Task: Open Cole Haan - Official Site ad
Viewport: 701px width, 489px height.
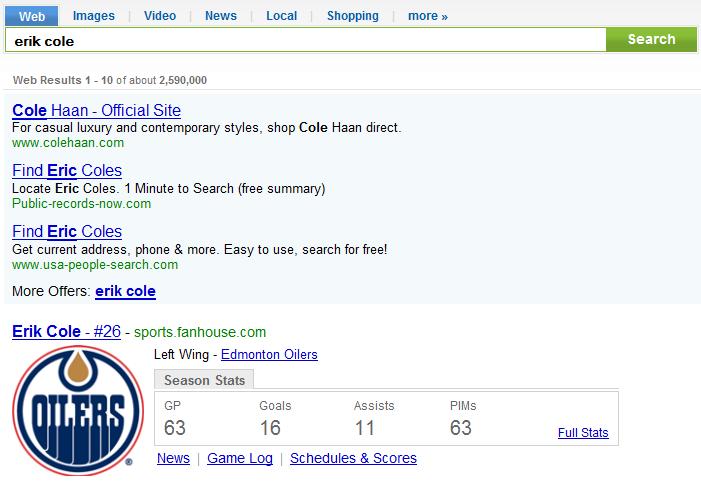Action: click(x=96, y=111)
